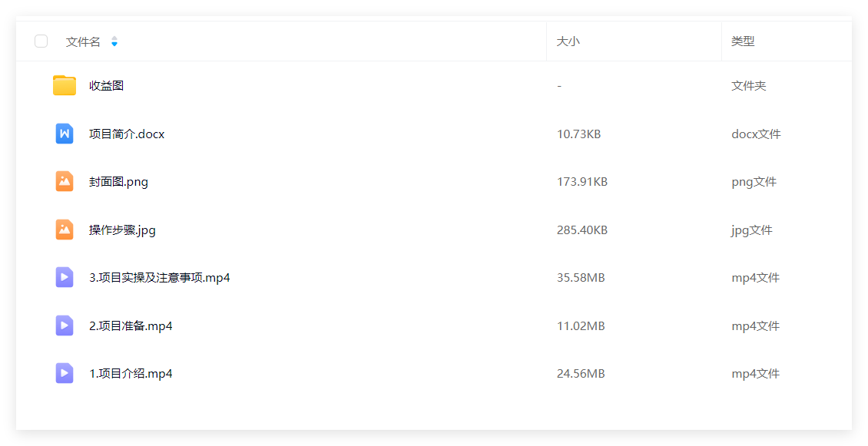Click the 大小 column header
The height and width of the screenshot is (446, 868).
click(568, 41)
